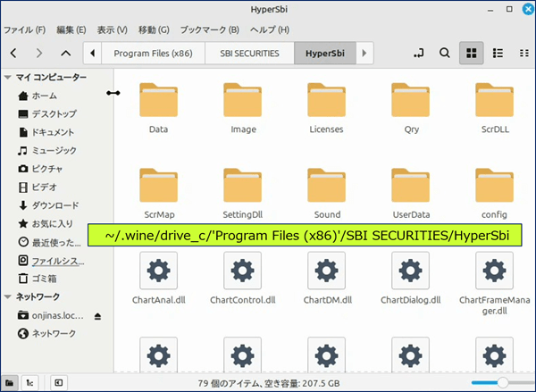Eject the onjinas.loc network share

[x=97, y=316]
